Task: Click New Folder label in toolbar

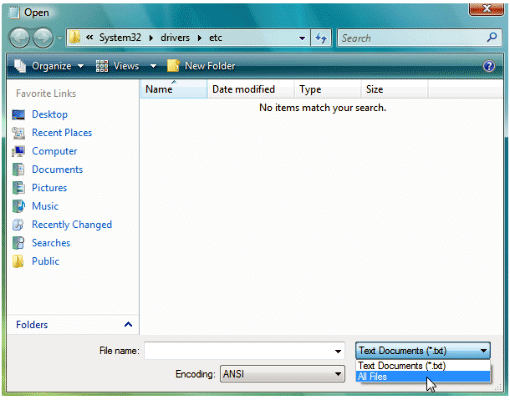Action: tap(210, 66)
